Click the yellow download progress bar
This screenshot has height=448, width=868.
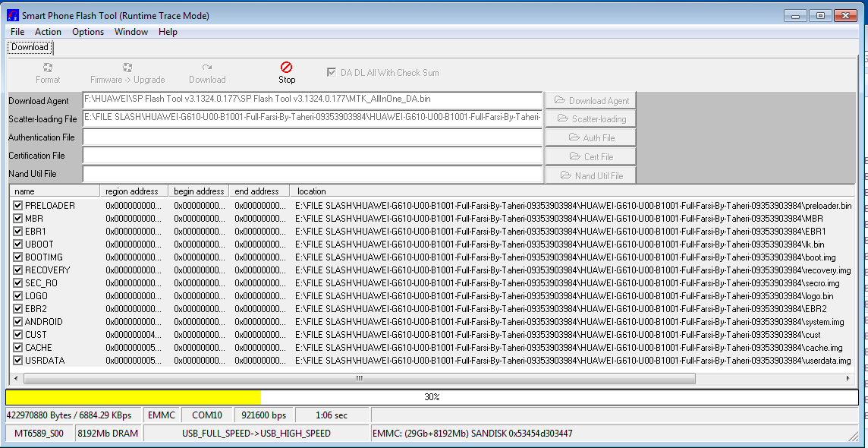133,397
